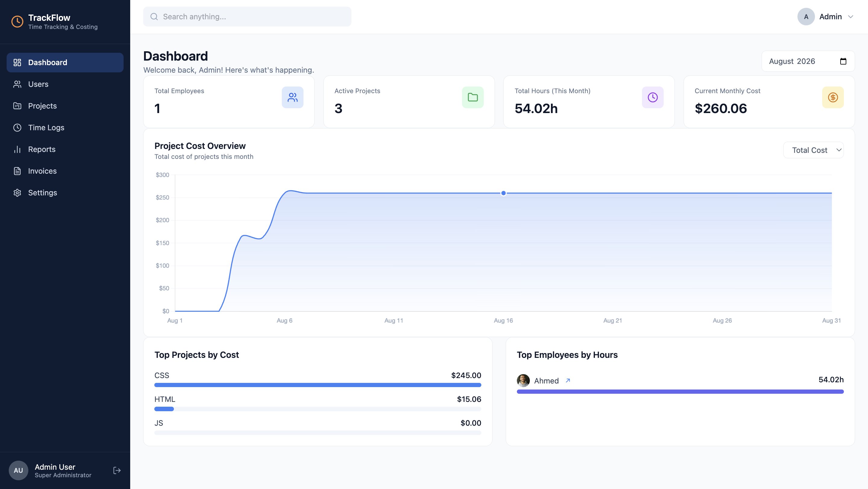This screenshot has width=868, height=489.
Task: Open the Invoices menu item
Action: click(65, 171)
